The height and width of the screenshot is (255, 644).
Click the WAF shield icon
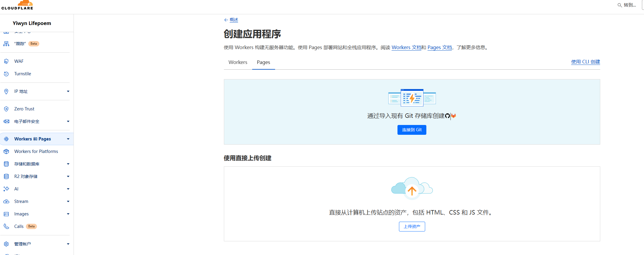tap(6, 61)
